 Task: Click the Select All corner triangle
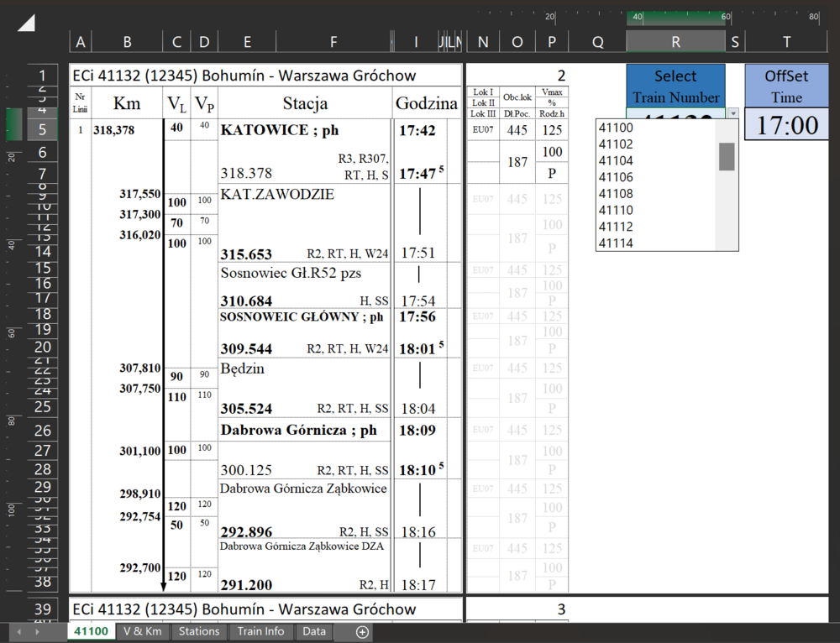click(26, 23)
